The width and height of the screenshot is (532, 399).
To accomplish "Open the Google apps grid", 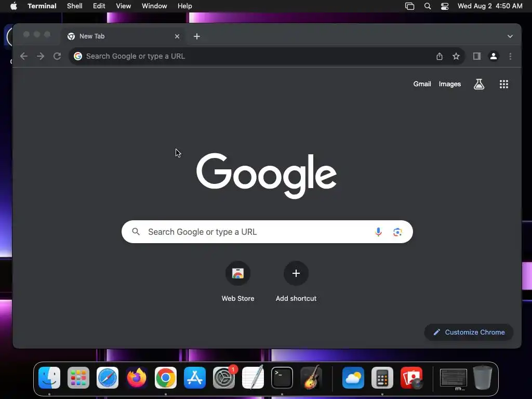I will click(x=504, y=84).
